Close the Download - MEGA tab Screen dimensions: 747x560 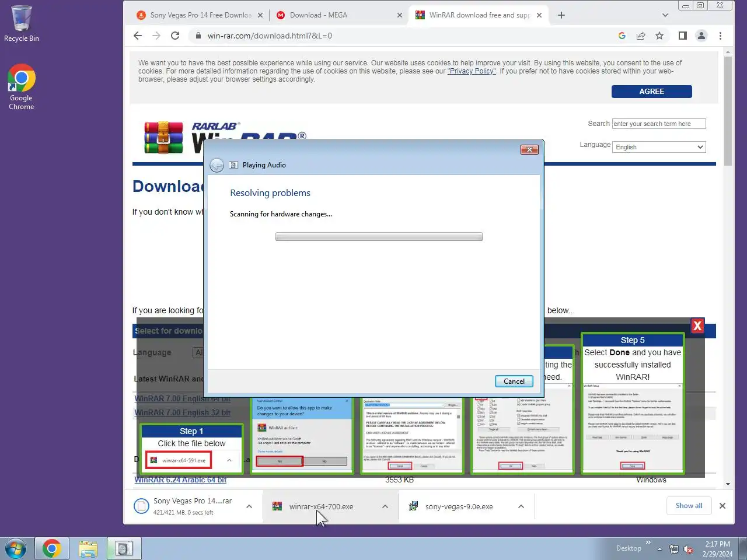(400, 15)
